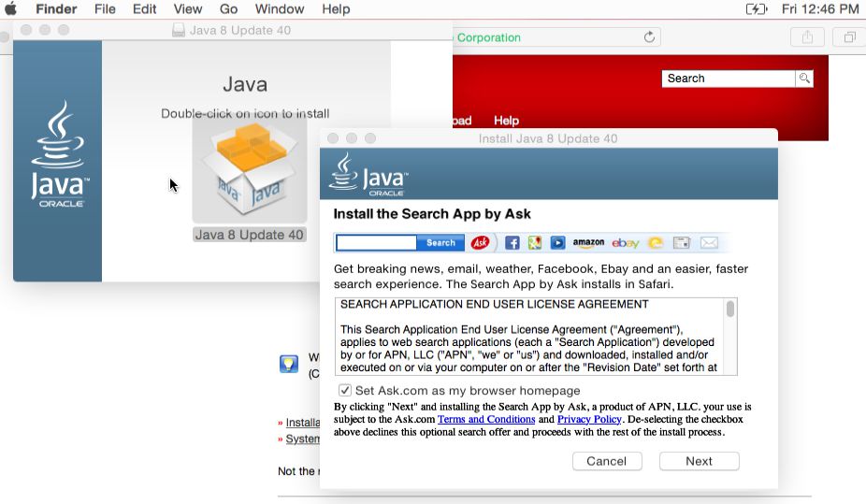Check the battery status icon
866x504 pixels.
(x=757, y=8)
